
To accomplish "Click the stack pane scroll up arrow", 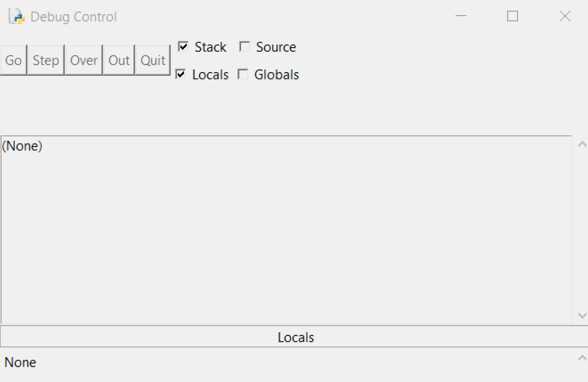I will (x=582, y=144).
